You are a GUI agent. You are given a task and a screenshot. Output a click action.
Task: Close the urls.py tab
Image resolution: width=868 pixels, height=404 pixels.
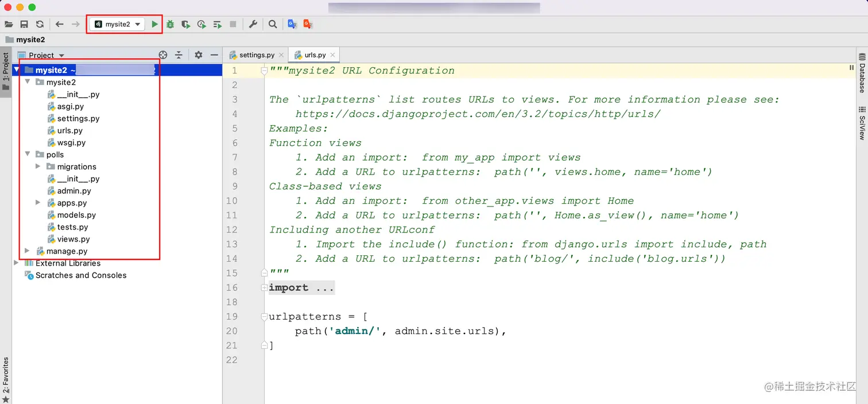click(332, 55)
